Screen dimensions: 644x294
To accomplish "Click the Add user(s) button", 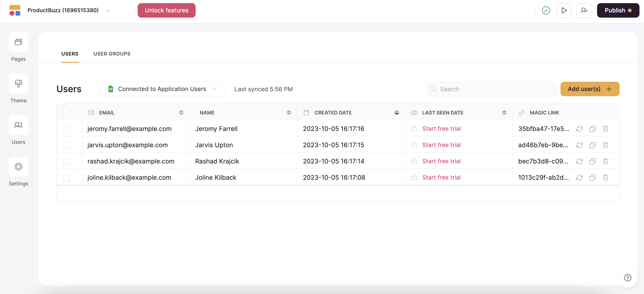I will pos(589,89).
